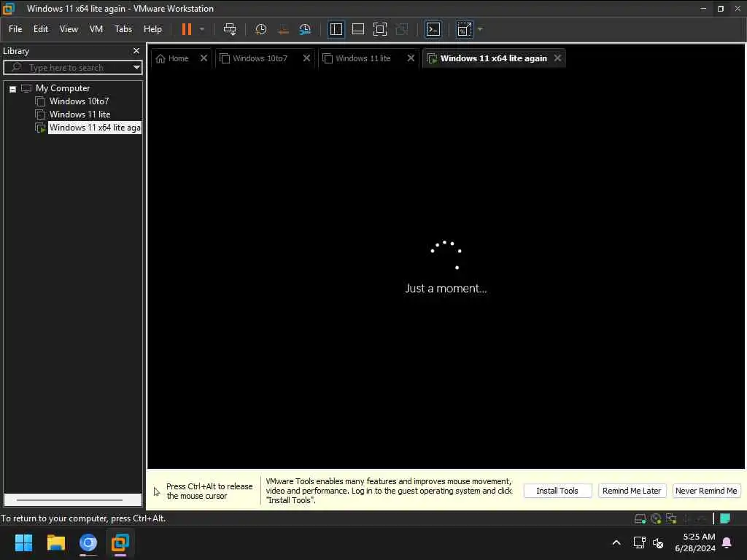Select Windows 11 lite in the library tree
This screenshot has width=747, height=560.
(80, 114)
